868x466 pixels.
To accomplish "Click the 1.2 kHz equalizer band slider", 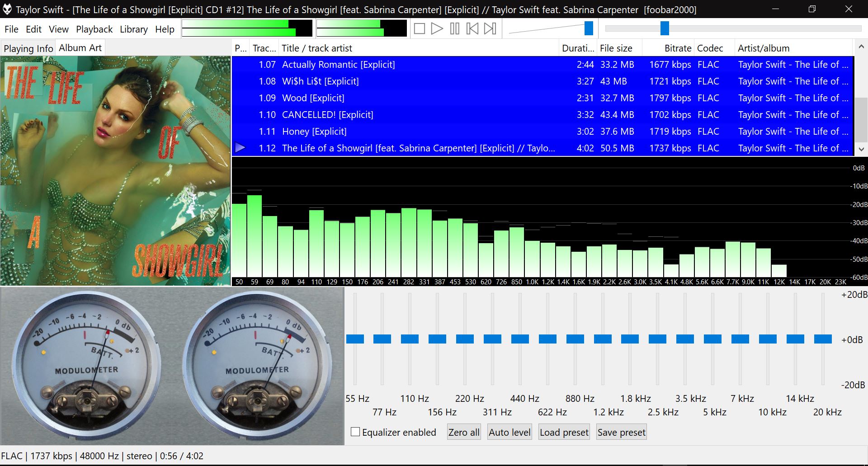I will (603, 339).
